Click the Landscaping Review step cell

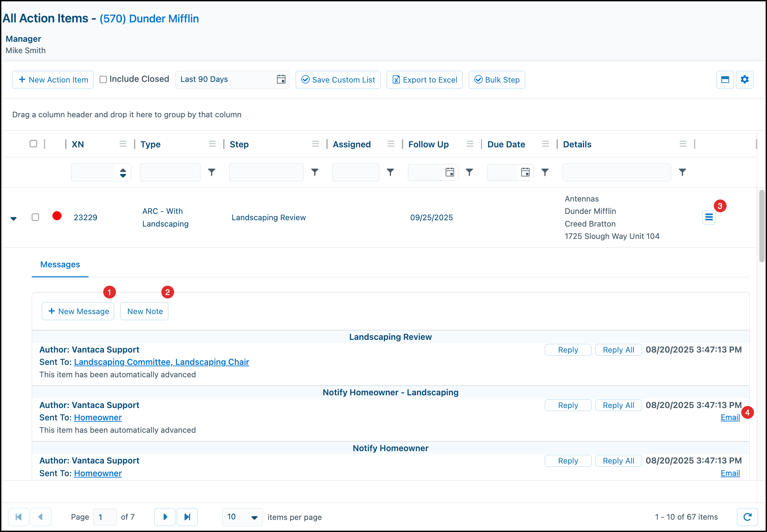[x=269, y=218]
